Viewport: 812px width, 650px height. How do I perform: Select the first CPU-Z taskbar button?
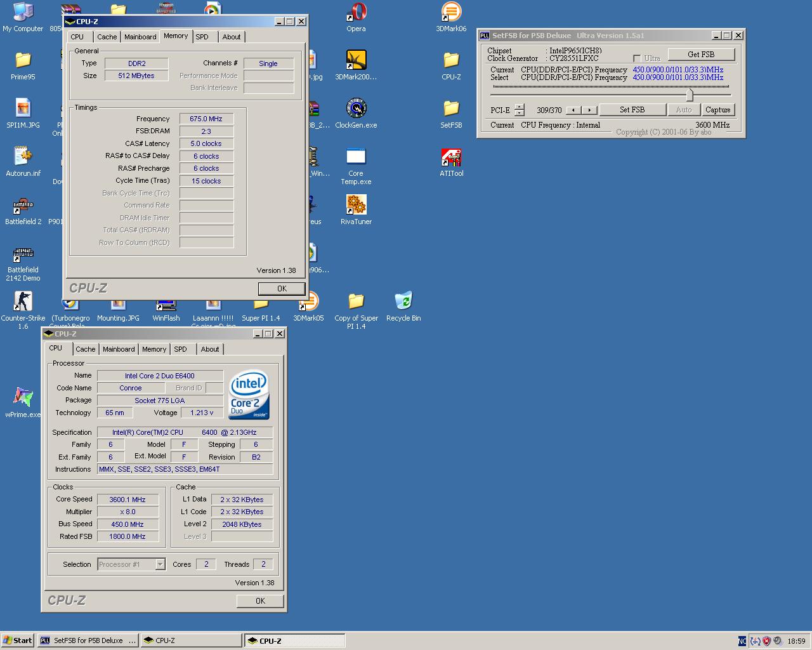191,640
